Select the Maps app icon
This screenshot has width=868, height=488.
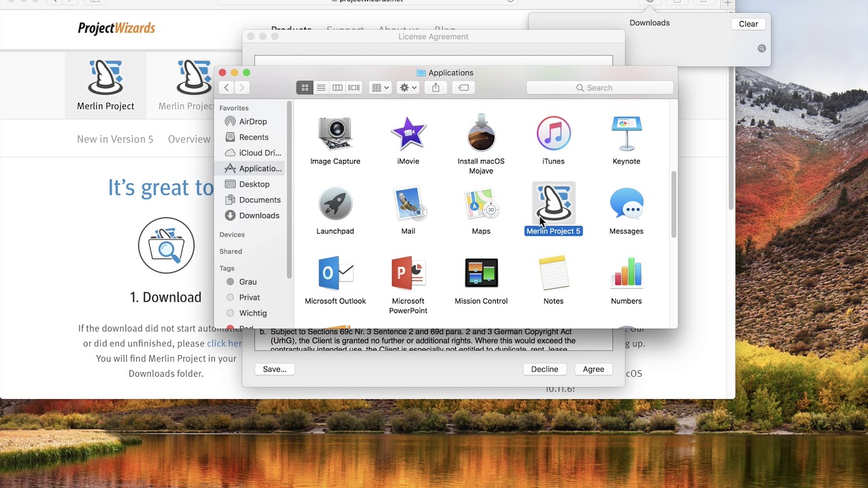point(481,203)
